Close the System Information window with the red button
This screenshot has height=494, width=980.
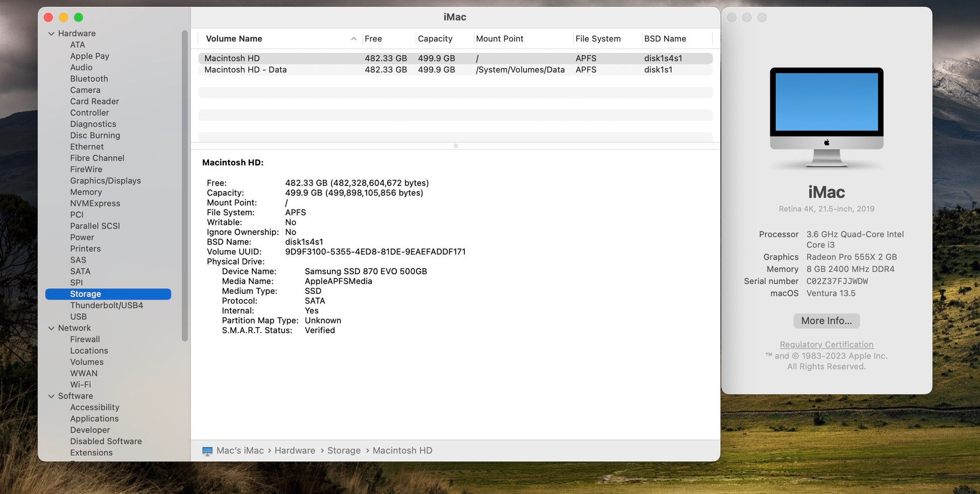click(48, 18)
